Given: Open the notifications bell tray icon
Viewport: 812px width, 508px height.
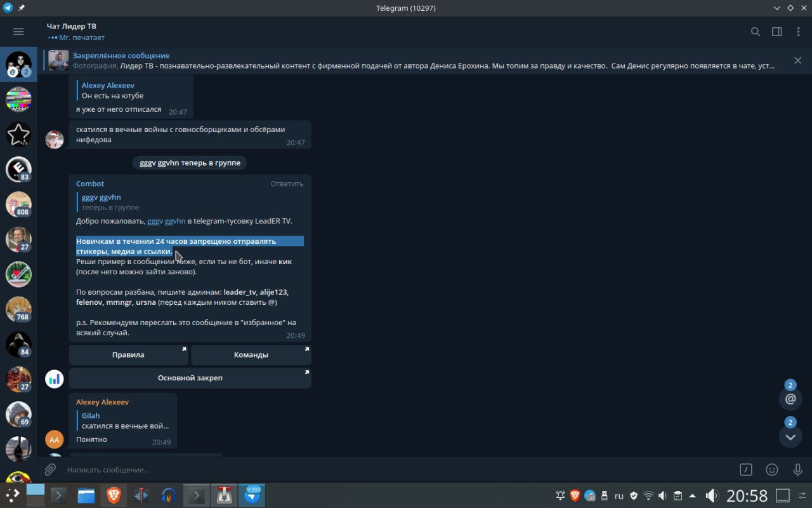Looking at the screenshot, I should tap(561, 495).
